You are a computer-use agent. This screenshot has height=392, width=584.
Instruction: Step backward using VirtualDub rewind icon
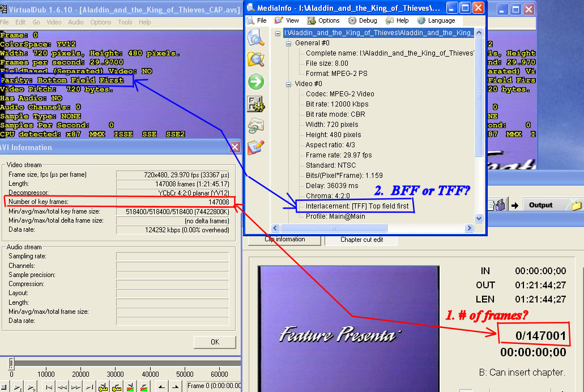pyautogui.click(x=62, y=387)
